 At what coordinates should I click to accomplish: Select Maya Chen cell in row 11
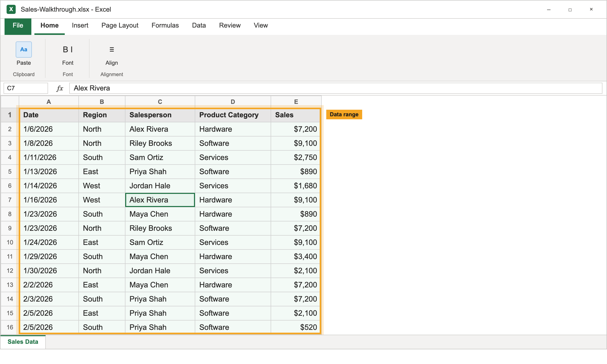[x=160, y=257]
